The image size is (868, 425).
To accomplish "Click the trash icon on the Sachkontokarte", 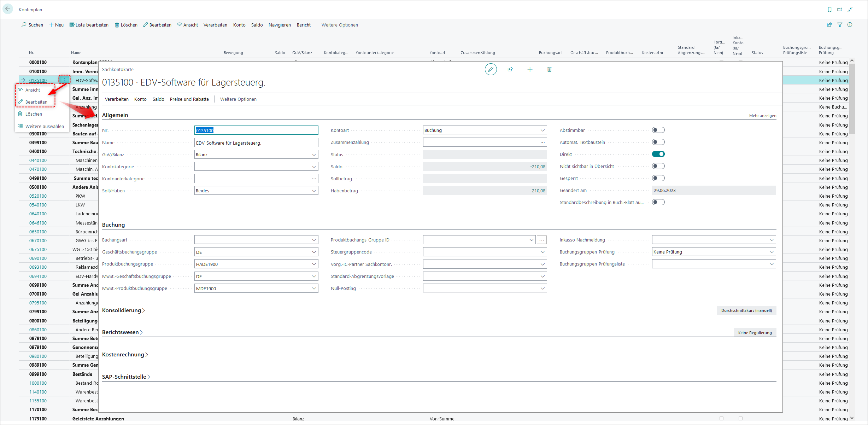I will (549, 69).
